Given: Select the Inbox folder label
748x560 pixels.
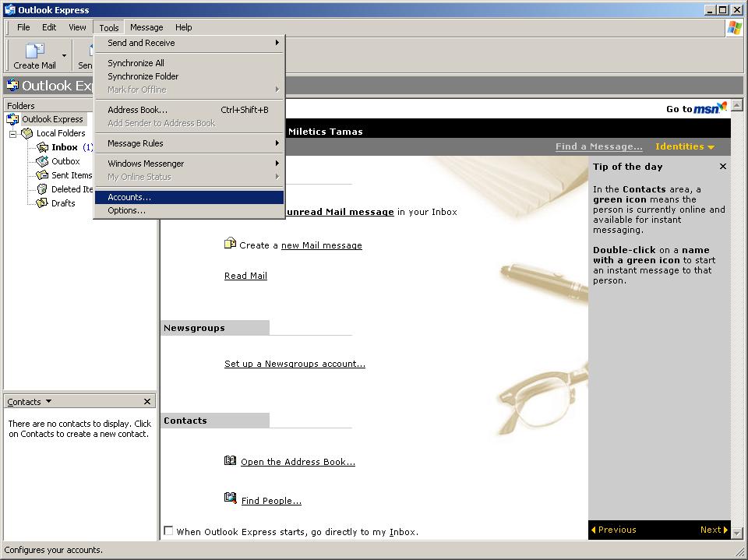Looking at the screenshot, I should pyautogui.click(x=65, y=147).
